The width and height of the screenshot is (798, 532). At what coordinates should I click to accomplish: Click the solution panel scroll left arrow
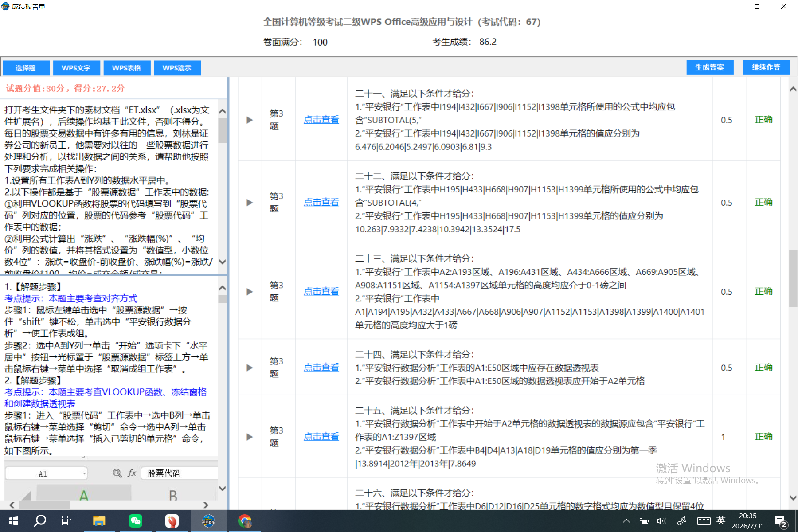click(12, 505)
